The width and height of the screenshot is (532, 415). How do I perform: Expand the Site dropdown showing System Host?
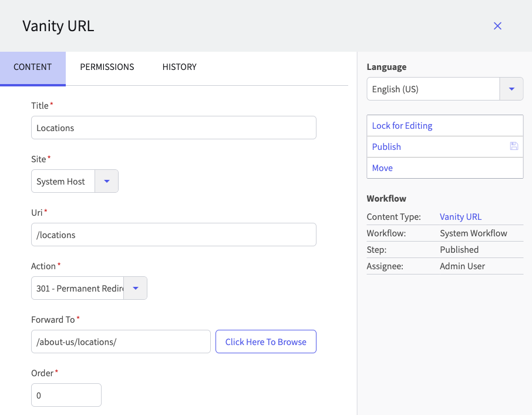[106, 181]
